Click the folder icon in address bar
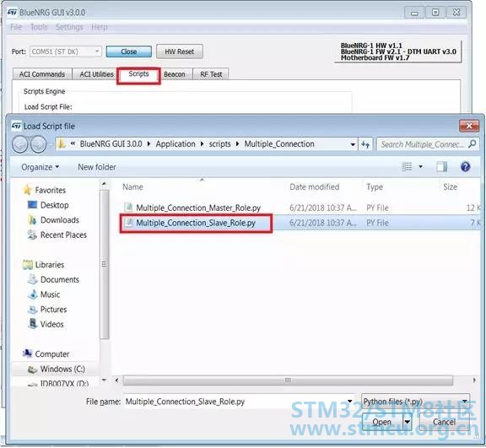This screenshot has width=486, height=448. 62,144
